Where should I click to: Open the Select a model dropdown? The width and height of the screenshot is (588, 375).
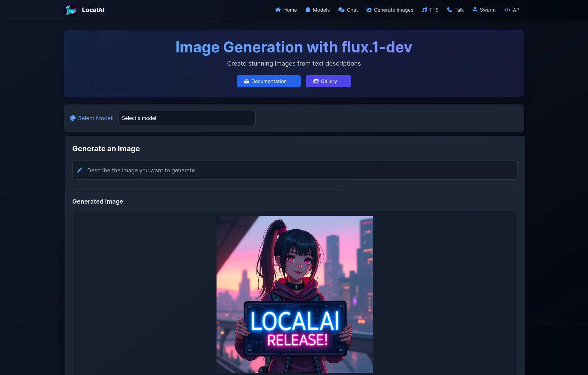click(187, 118)
